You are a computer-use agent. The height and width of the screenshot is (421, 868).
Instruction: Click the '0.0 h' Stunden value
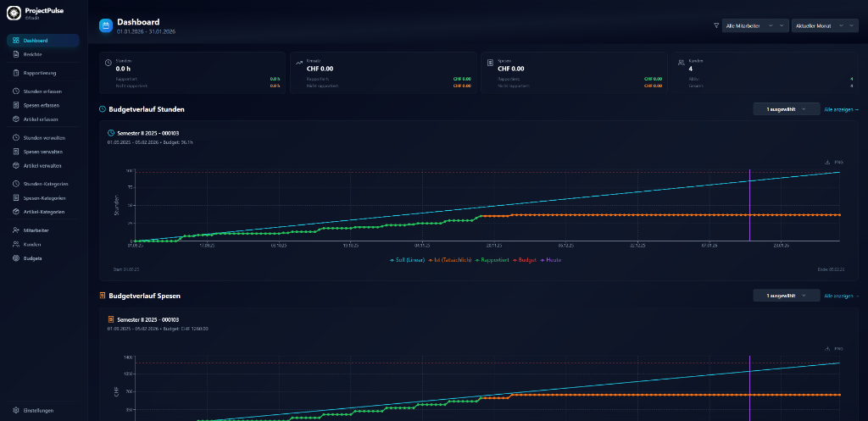[x=123, y=69]
